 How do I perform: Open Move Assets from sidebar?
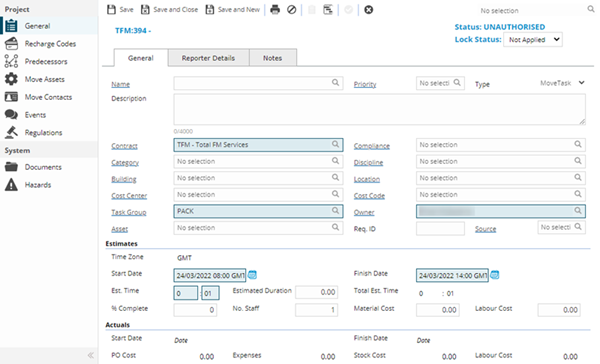(44, 79)
